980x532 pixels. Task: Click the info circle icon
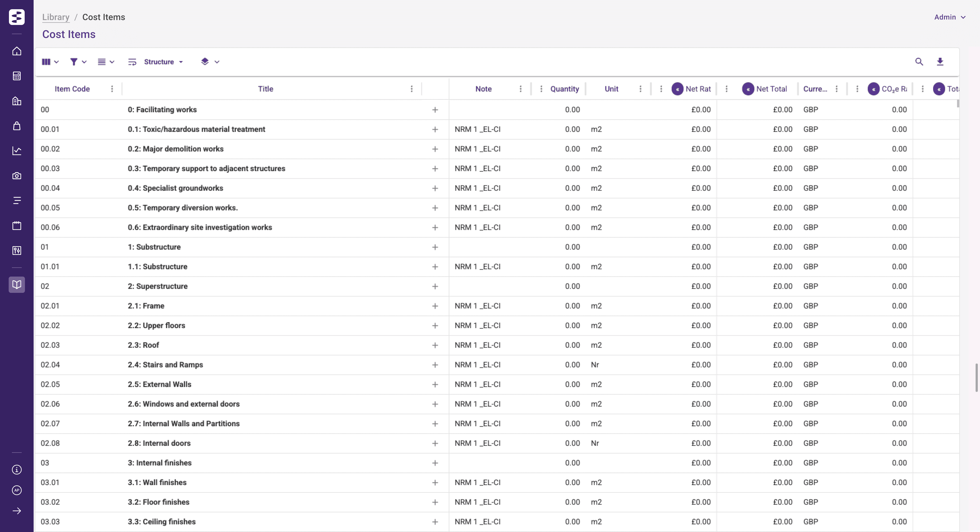pyautogui.click(x=17, y=470)
